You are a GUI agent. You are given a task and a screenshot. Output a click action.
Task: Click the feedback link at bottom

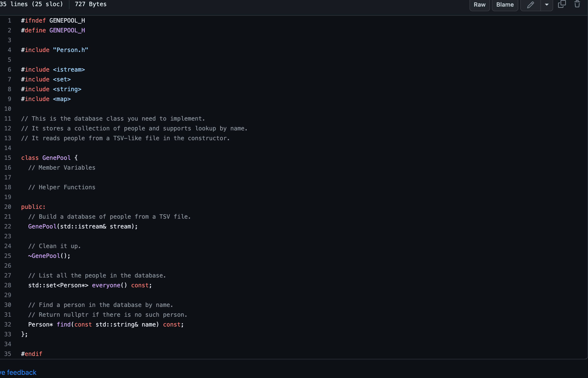coord(18,372)
